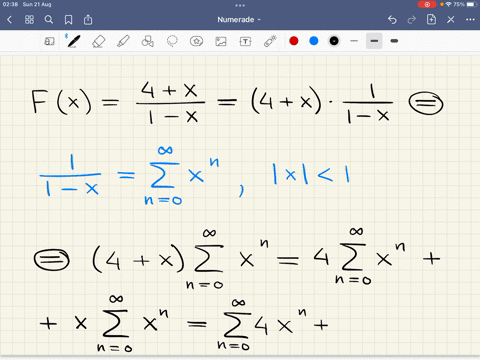Choose the black pen color
The image size is (480, 360).
[334, 41]
